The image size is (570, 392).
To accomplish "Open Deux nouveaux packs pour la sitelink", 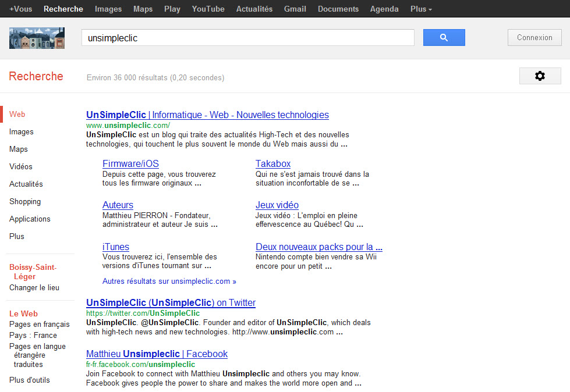I will (x=319, y=247).
